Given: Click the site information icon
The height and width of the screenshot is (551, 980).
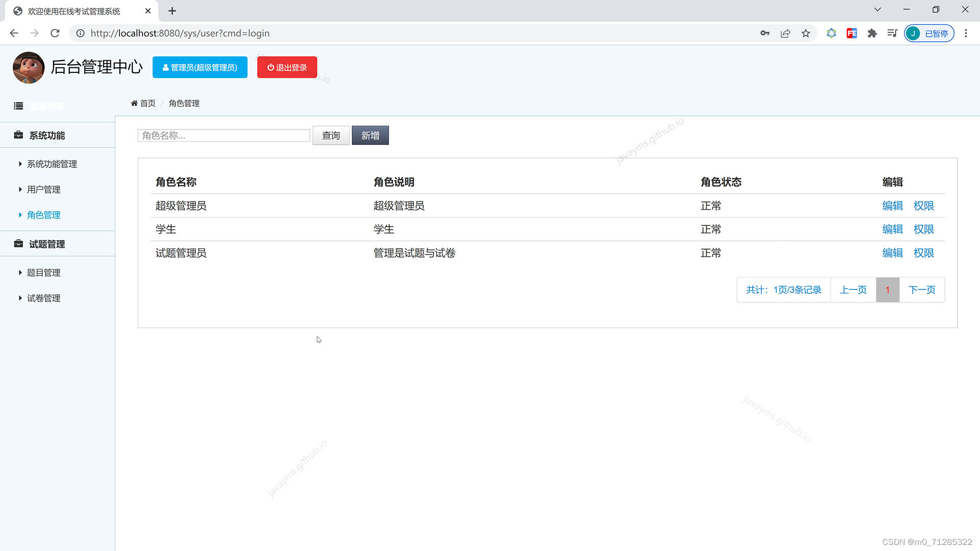Looking at the screenshot, I should pyautogui.click(x=80, y=33).
